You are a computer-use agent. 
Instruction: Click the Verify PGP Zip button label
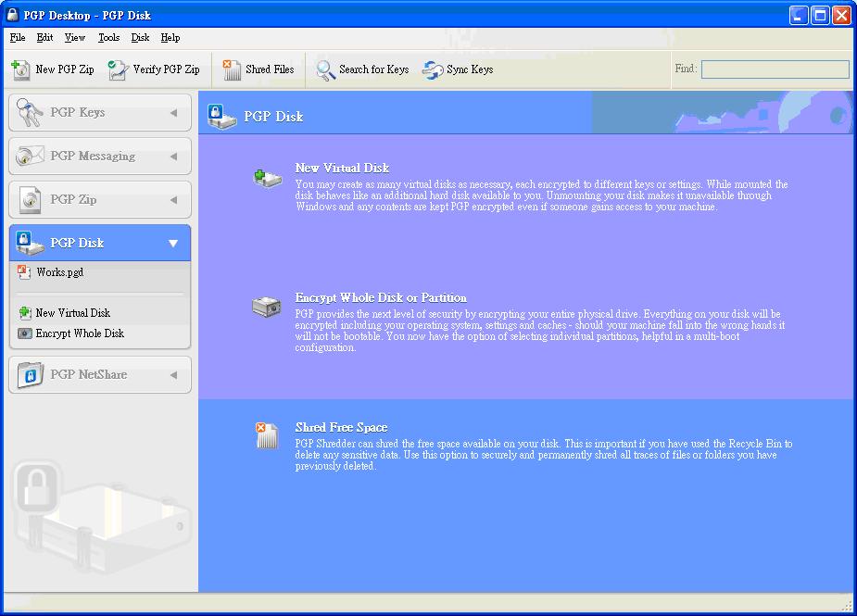[x=166, y=69]
